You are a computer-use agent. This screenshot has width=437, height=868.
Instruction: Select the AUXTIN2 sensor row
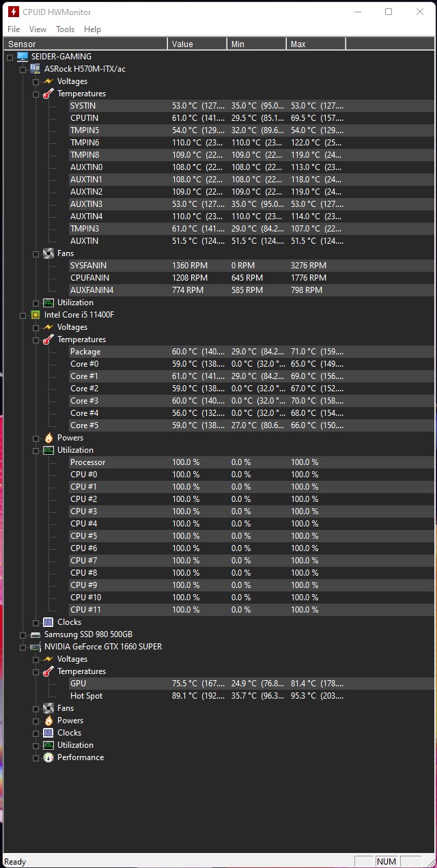[x=251, y=192]
